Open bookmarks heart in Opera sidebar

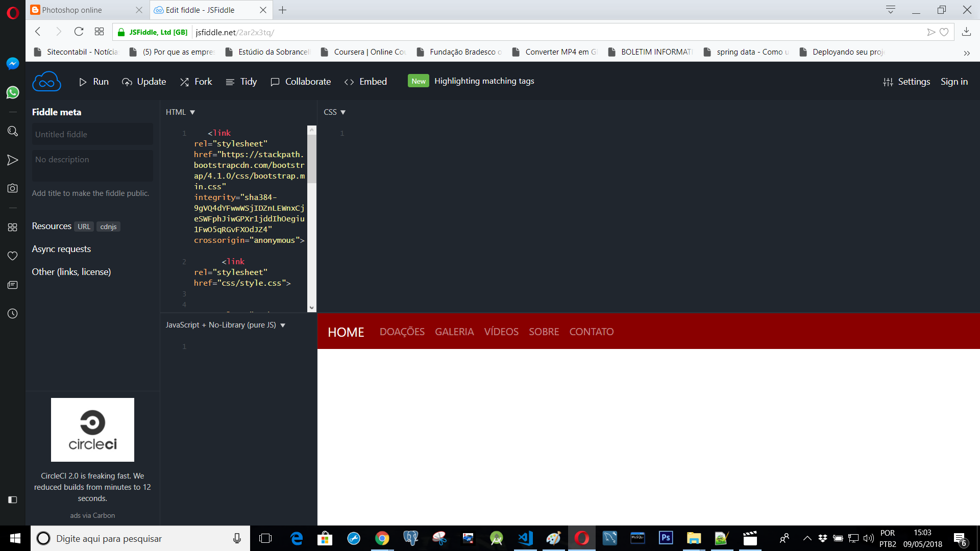point(13,256)
